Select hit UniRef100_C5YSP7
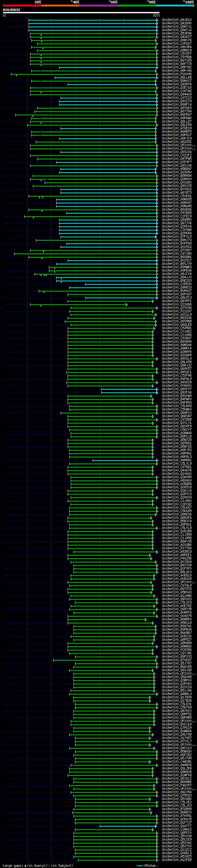Image resolution: width=197 pixels, height=868 pixels. (x=177, y=54)
